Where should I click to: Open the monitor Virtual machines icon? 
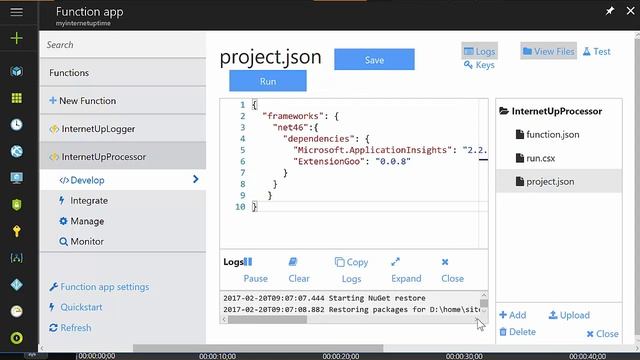[x=17, y=178]
